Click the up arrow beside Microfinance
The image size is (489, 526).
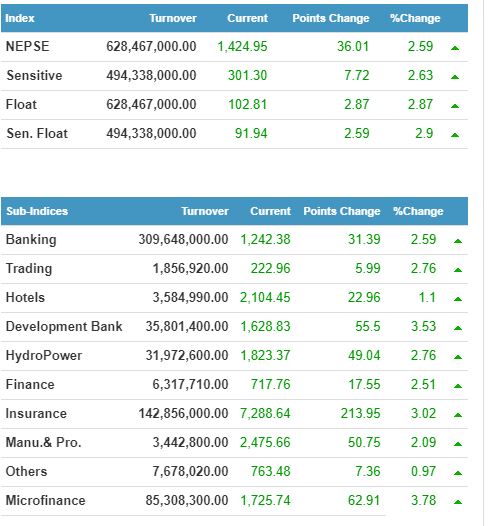point(458,502)
